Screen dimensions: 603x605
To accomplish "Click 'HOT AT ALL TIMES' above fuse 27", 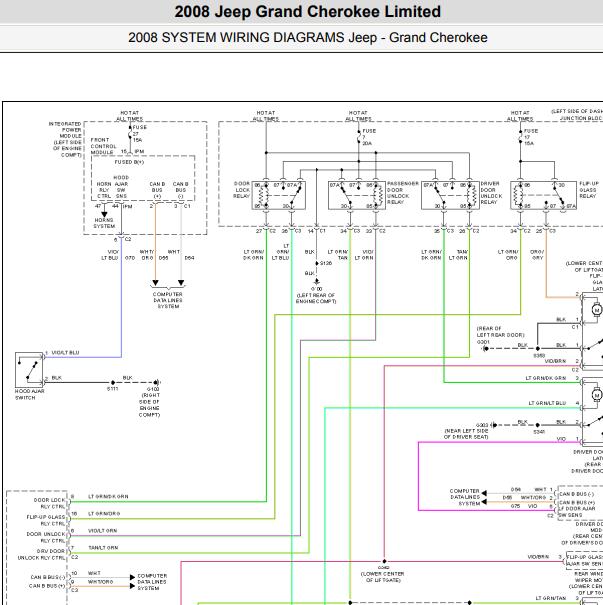I will (130, 116).
